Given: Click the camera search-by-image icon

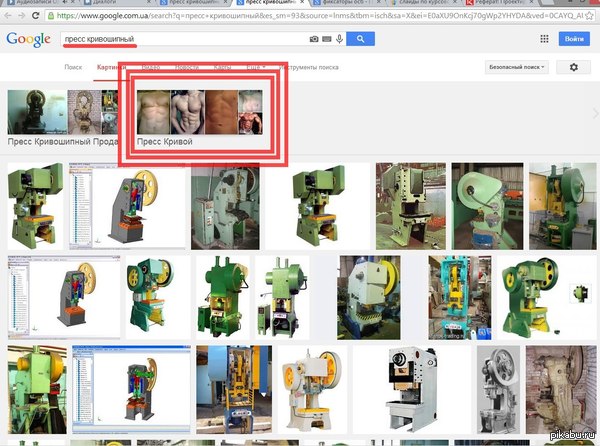Looking at the screenshot, I should [314, 39].
